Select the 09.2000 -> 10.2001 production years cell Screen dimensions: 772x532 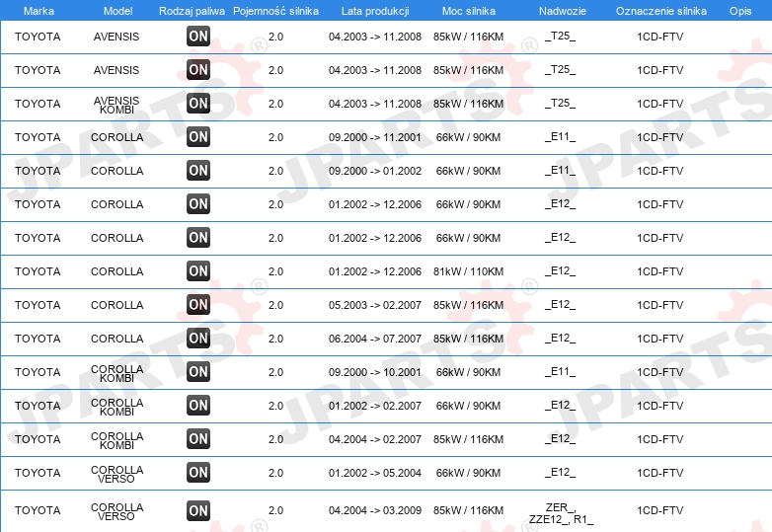375,372
